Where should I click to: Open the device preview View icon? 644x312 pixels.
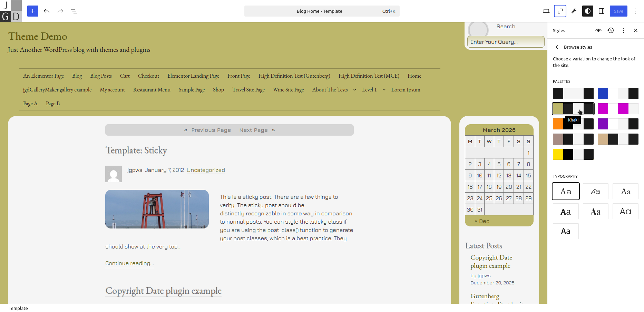pos(546,11)
